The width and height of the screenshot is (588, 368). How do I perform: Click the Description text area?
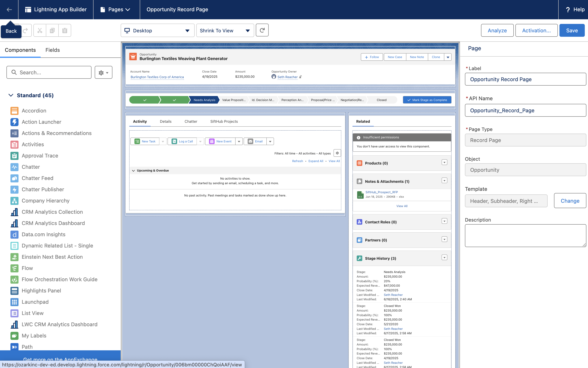tap(525, 235)
